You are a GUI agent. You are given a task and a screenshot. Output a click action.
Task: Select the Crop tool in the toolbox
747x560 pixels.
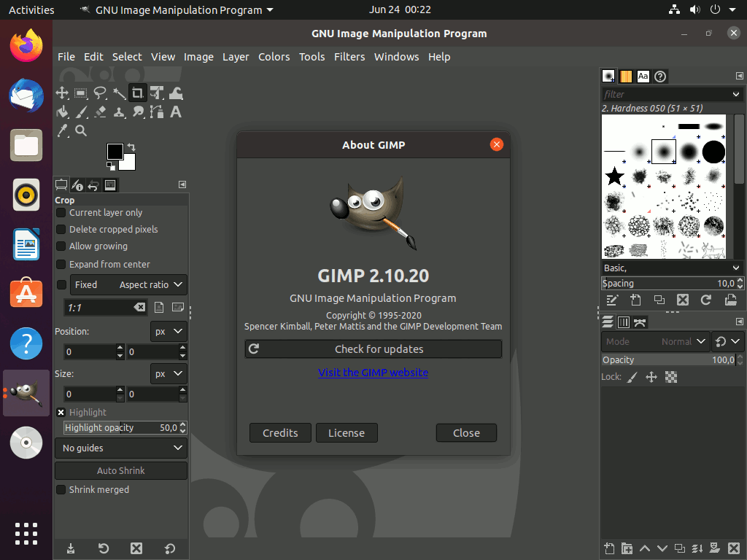[x=138, y=93]
